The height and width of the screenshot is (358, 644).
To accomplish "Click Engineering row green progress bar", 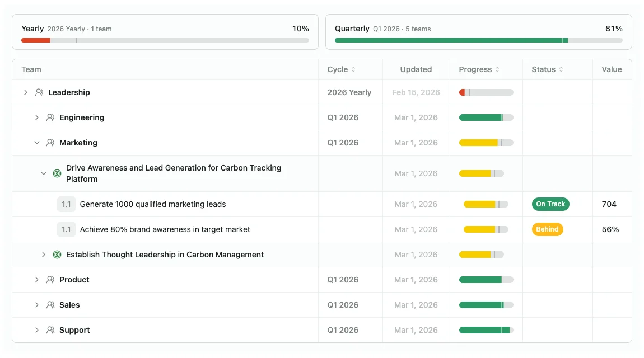I will (486, 117).
